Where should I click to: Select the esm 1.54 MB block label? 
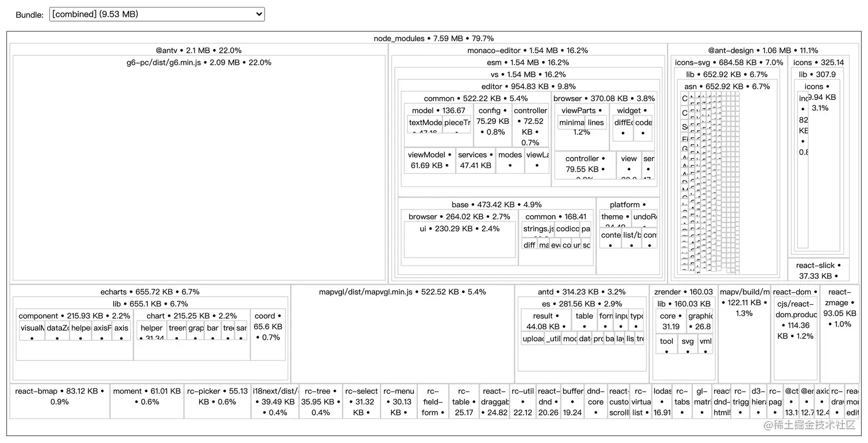(528, 63)
